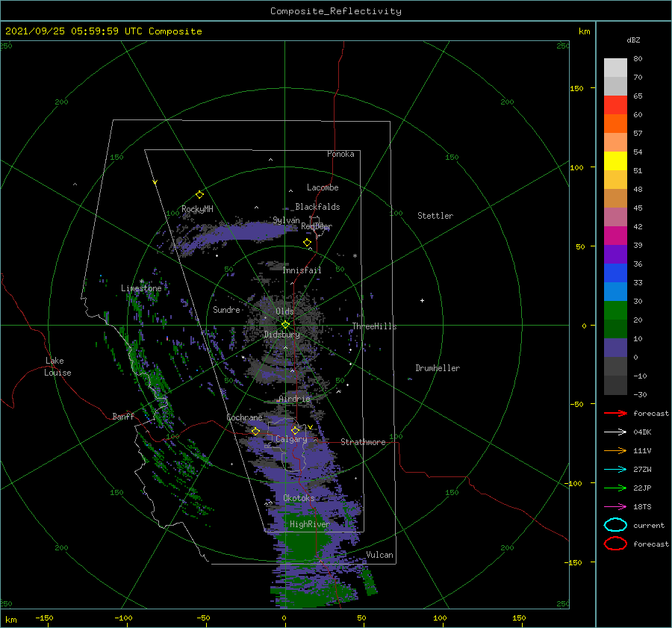Click the Calgary label on map
The height and width of the screenshot is (628, 672).
[x=291, y=439]
